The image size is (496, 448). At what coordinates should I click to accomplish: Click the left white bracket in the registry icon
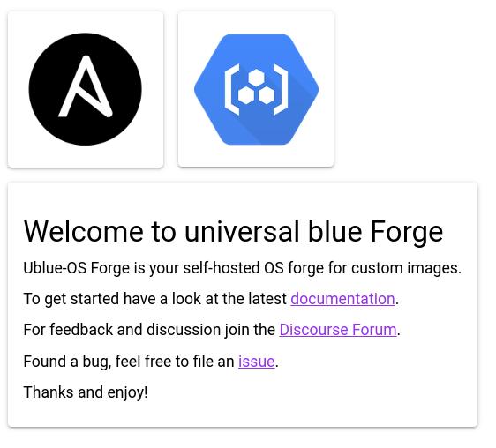232,89
